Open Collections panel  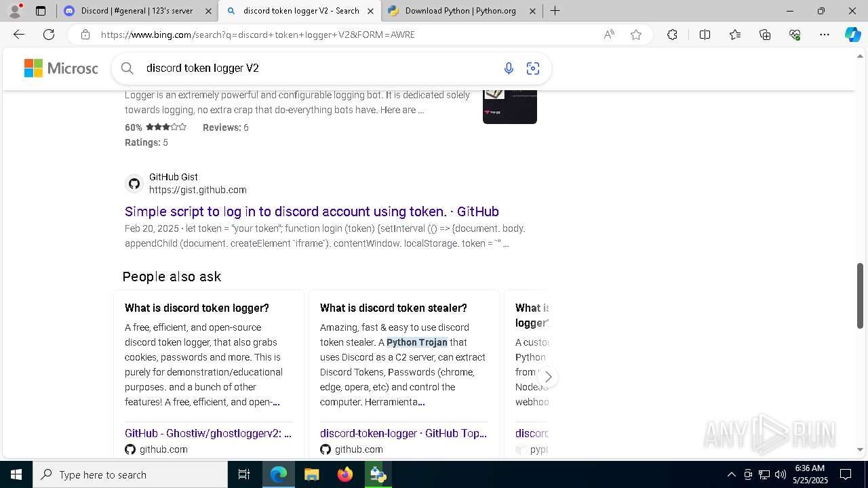765,35
